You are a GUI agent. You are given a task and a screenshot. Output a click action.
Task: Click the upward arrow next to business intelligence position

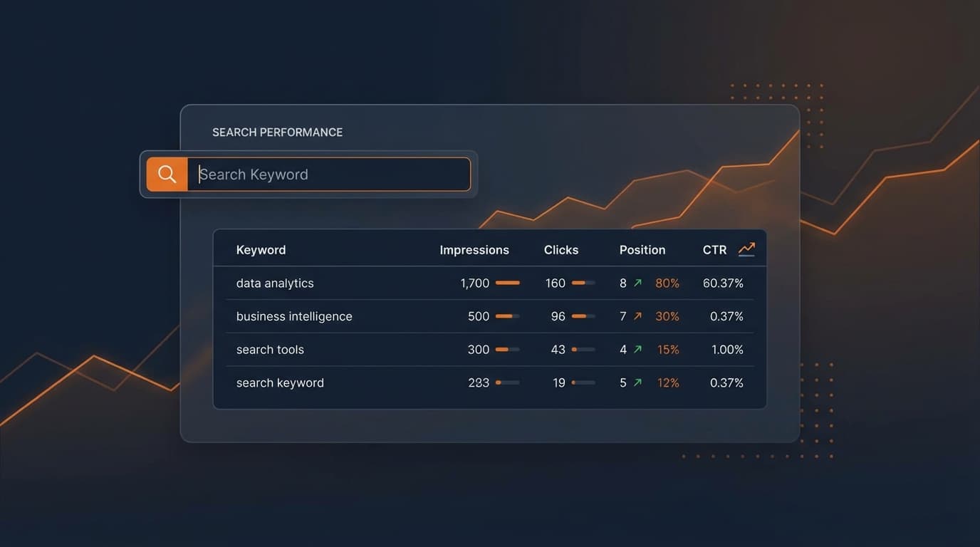coord(637,316)
